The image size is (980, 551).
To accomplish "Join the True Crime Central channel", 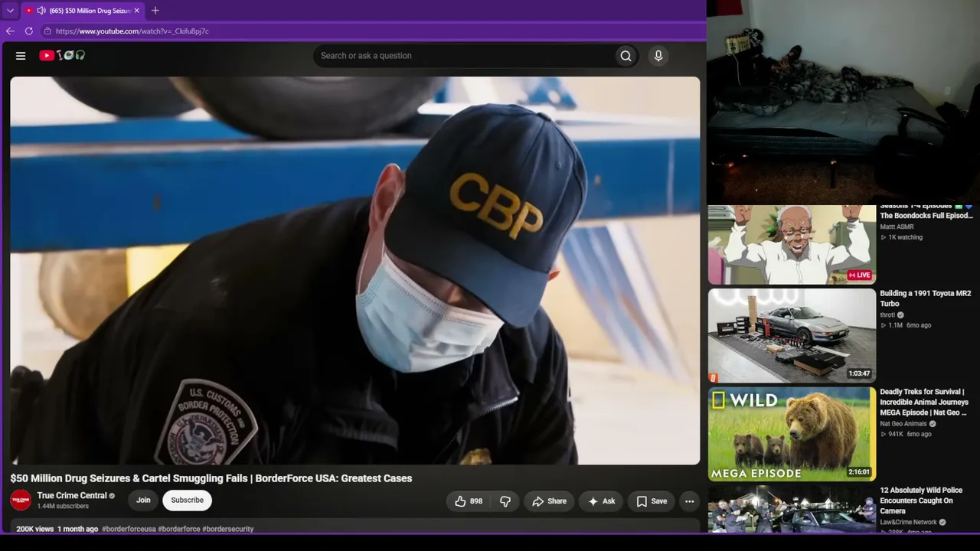I will [143, 500].
